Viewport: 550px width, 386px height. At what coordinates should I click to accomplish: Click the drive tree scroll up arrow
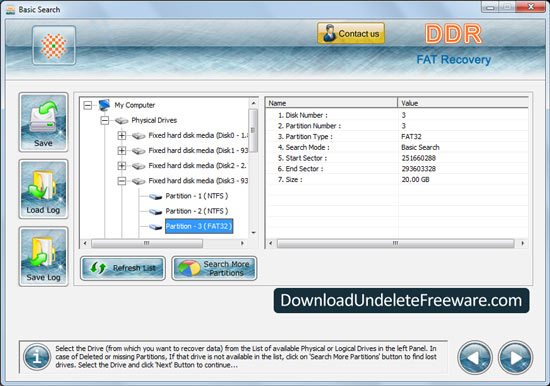(253, 103)
